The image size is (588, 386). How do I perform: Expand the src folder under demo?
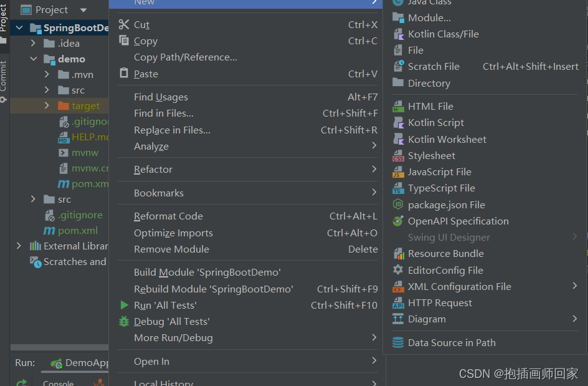click(47, 90)
